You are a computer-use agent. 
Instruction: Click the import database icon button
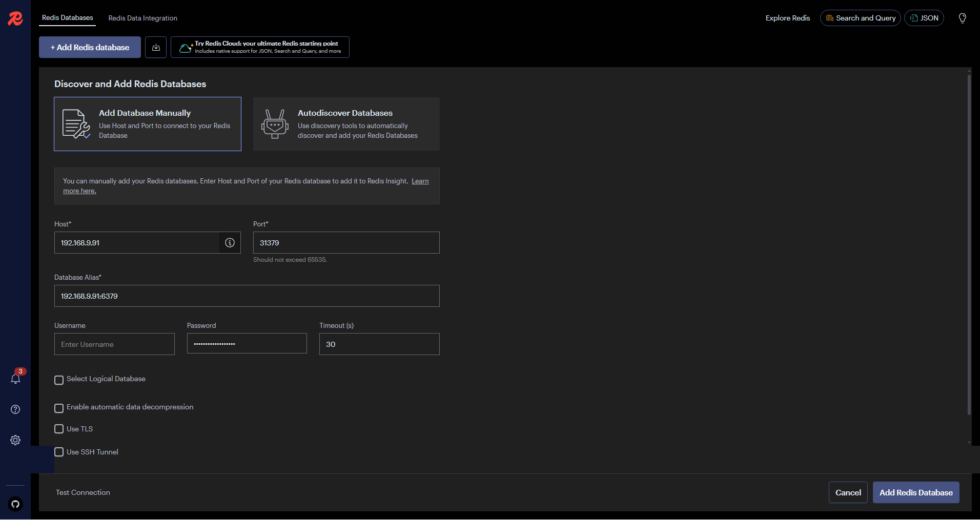(x=156, y=47)
